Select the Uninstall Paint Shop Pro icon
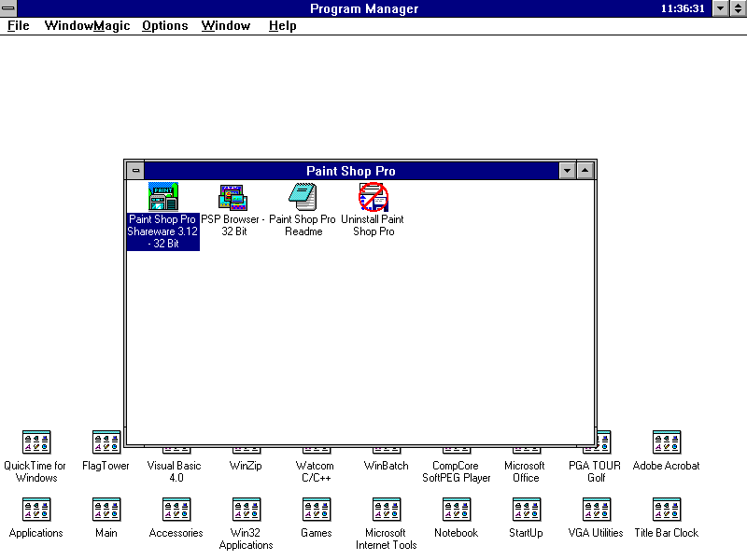 (x=373, y=197)
